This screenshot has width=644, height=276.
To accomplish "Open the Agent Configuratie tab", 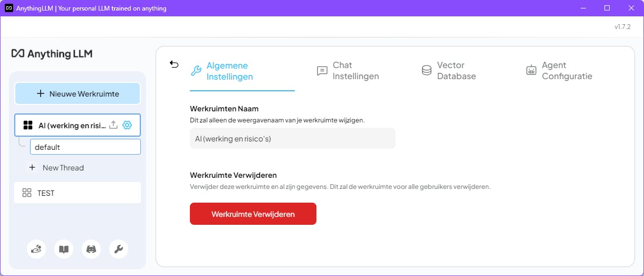I will 559,71.
